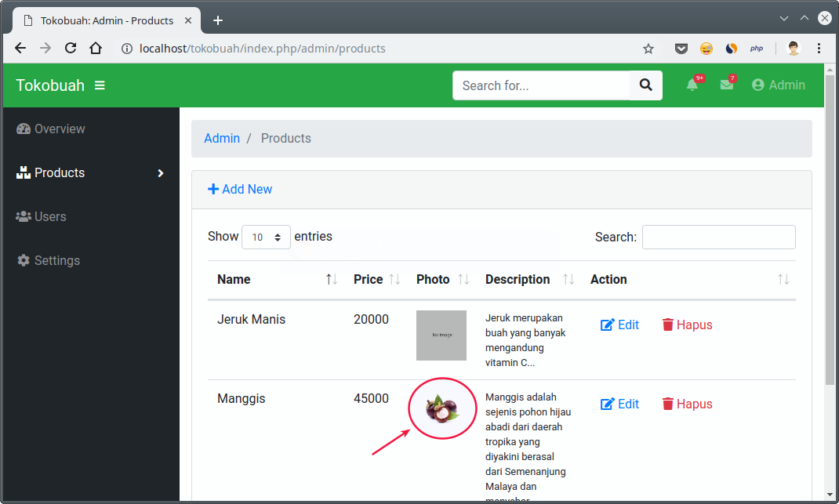
Task: Open the Pocket extension icon
Action: pyautogui.click(x=681, y=49)
